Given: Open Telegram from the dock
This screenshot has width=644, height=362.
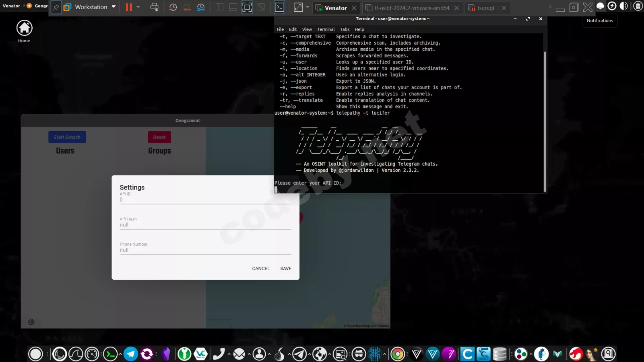Looking at the screenshot, I should pyautogui.click(x=131, y=354).
